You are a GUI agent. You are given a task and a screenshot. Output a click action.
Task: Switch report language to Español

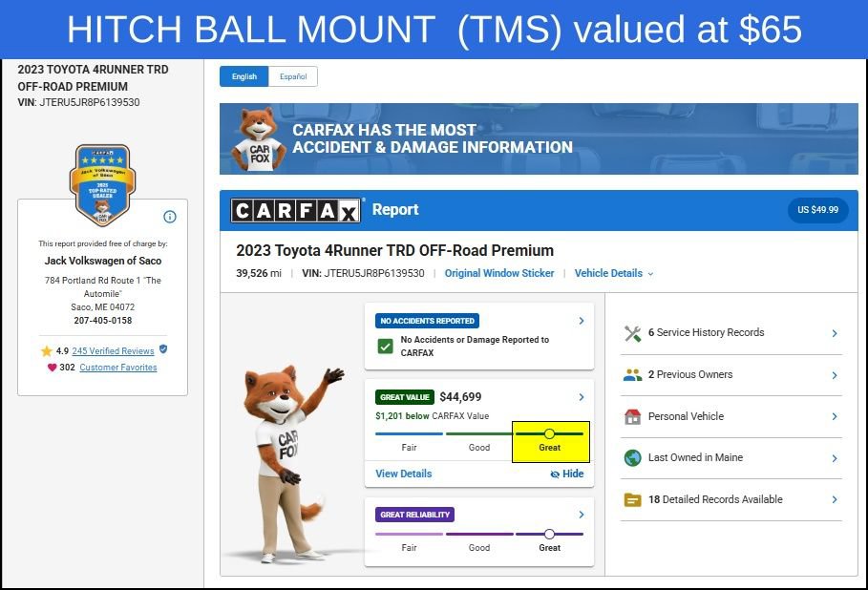tap(293, 76)
